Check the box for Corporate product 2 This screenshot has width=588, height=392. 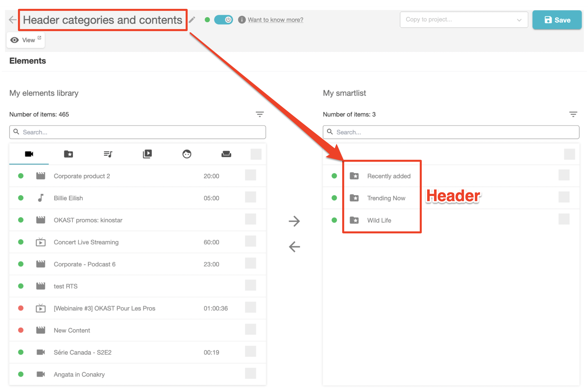coord(250,175)
